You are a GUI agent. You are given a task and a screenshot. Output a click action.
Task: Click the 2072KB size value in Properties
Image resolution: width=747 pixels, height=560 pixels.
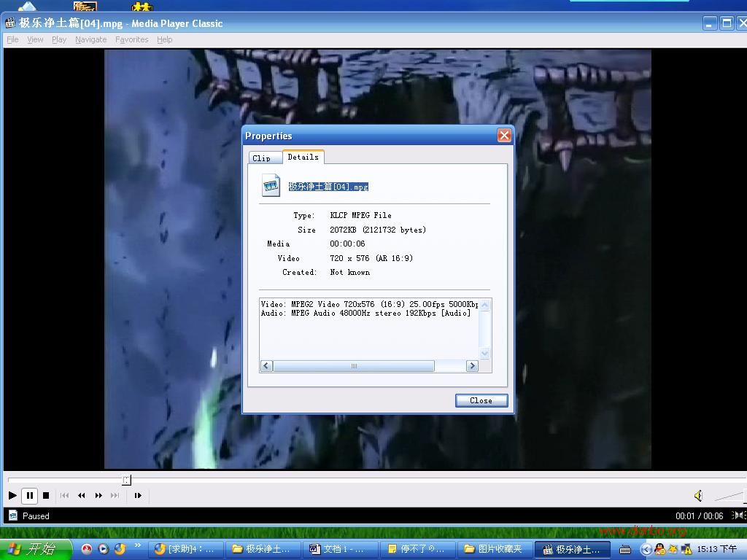tap(378, 230)
